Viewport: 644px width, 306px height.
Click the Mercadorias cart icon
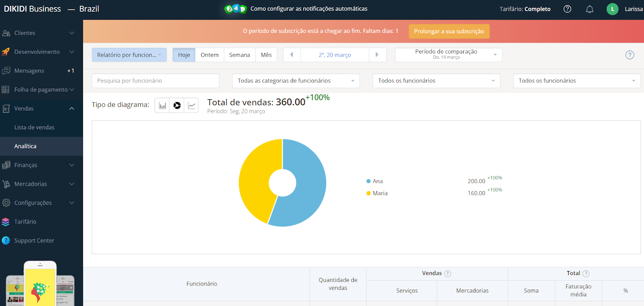tap(6, 184)
